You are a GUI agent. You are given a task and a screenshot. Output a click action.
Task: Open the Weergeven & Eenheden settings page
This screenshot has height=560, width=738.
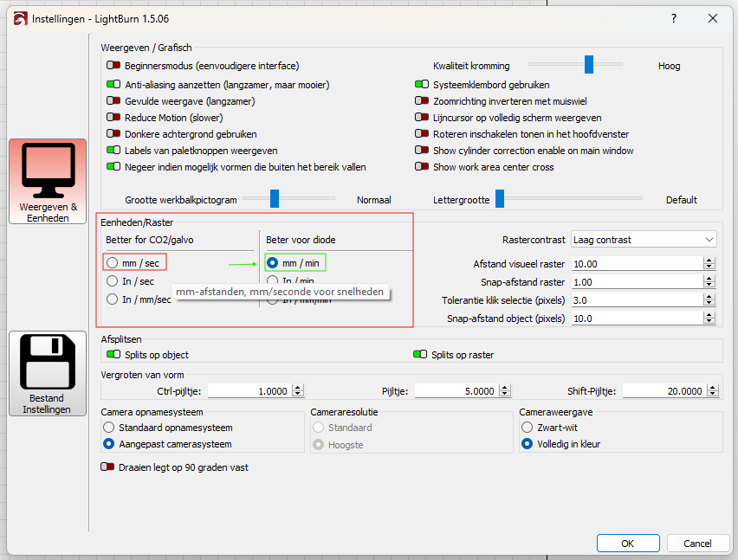[x=48, y=181]
